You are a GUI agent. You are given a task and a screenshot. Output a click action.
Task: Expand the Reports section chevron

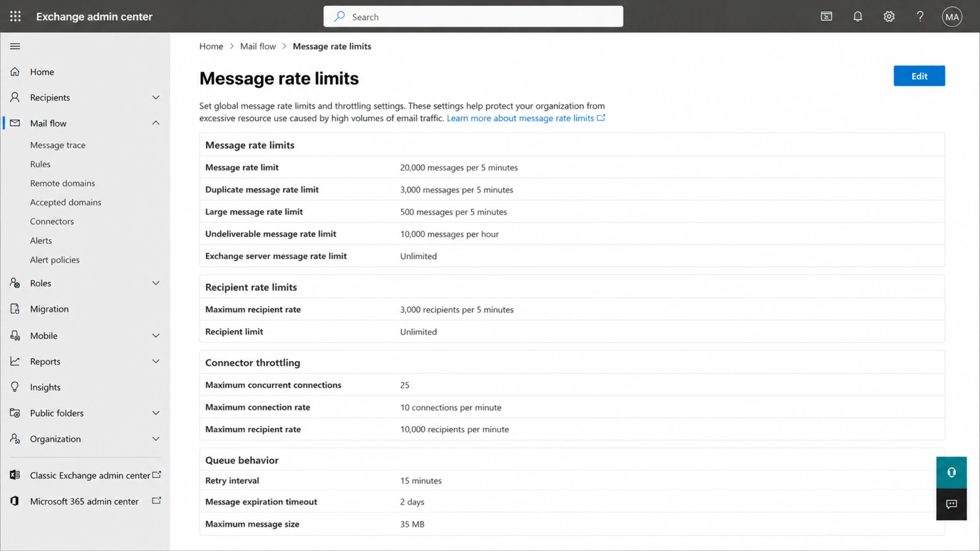pos(156,361)
